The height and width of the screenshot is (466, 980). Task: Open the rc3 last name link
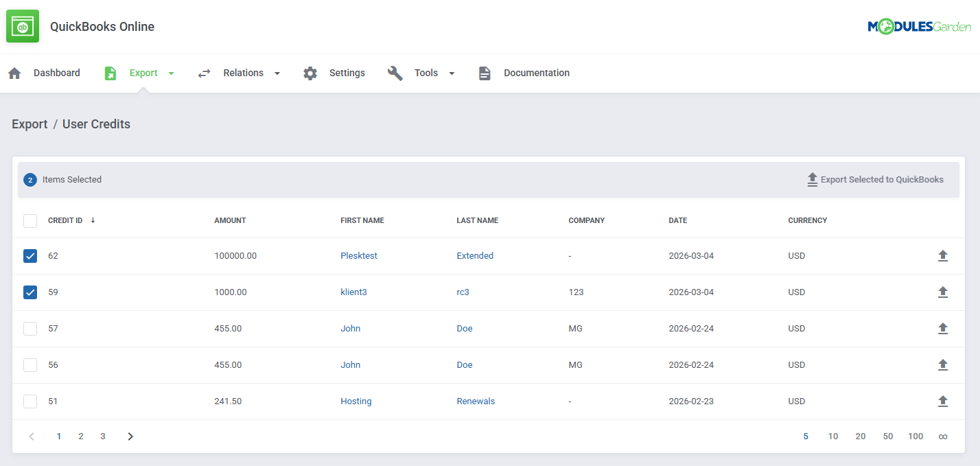coord(463,292)
